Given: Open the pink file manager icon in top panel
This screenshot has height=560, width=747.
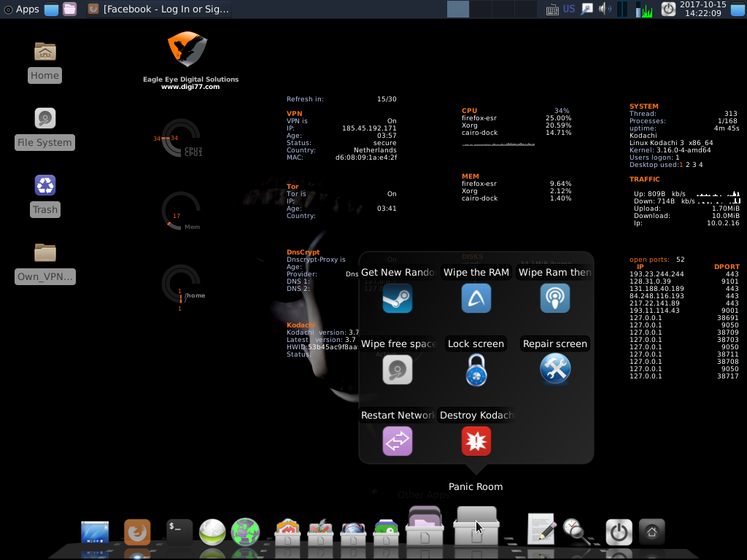Looking at the screenshot, I should tap(69, 9).
